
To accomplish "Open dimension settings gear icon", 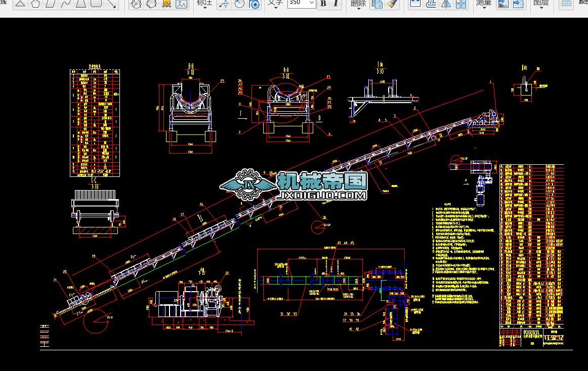I will (x=254, y=4).
